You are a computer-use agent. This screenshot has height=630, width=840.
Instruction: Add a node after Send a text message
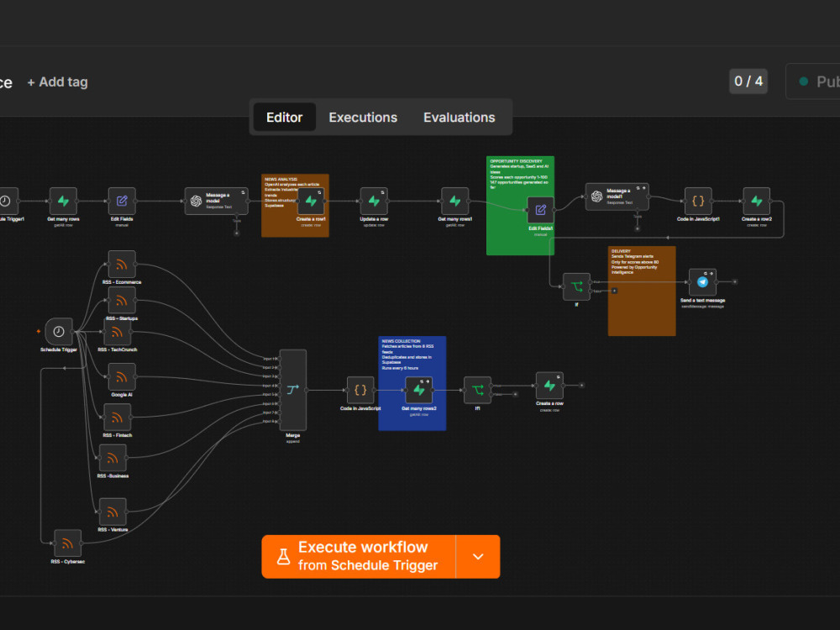(735, 281)
